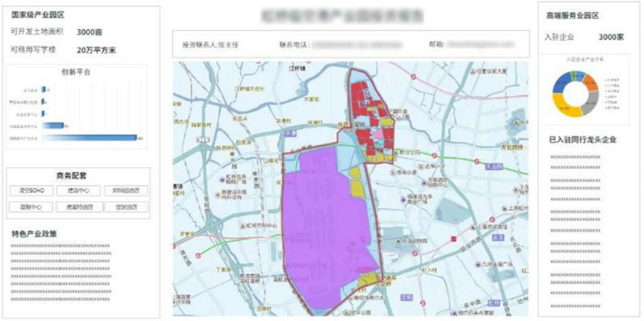This screenshot has width=644, height=321.
Task: Click the 阿纳迪酒店 hotel button
Action: coord(126,191)
